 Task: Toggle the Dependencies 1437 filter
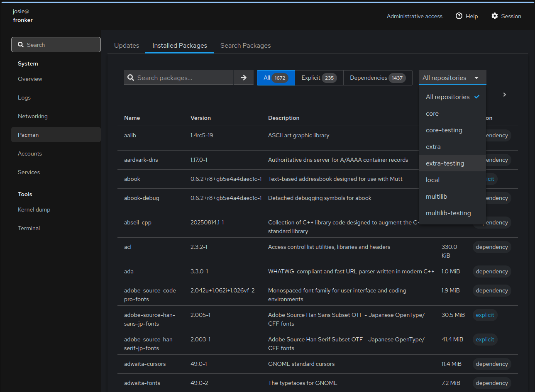(377, 78)
